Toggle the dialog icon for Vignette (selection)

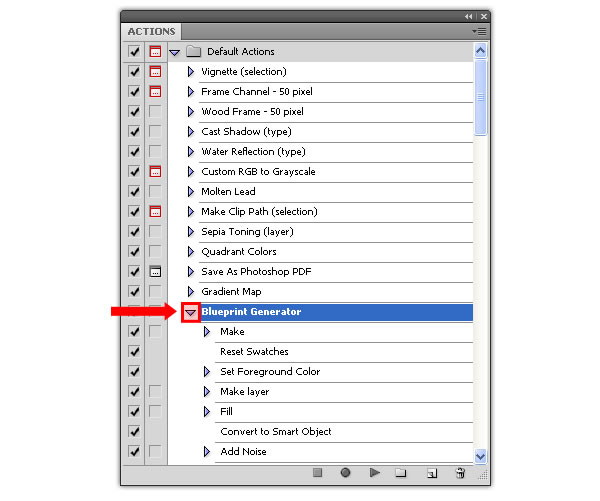point(155,72)
